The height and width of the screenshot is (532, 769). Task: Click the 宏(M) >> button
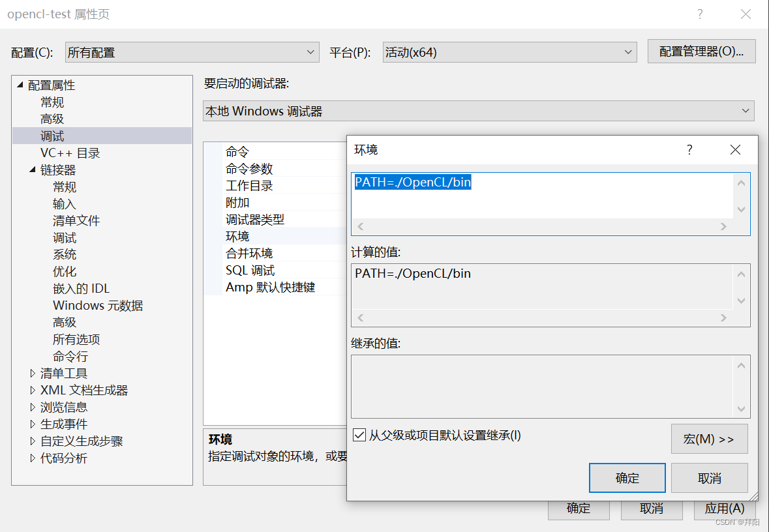(709, 439)
